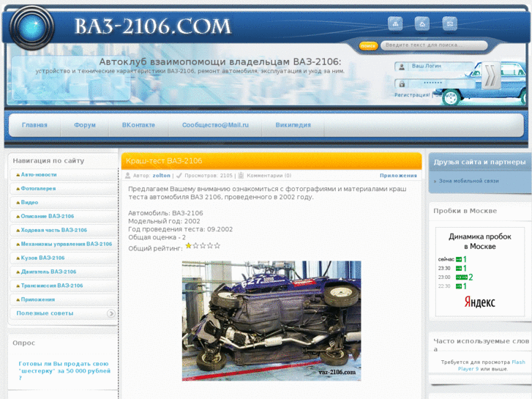Click the blue globe logo

point(31,28)
